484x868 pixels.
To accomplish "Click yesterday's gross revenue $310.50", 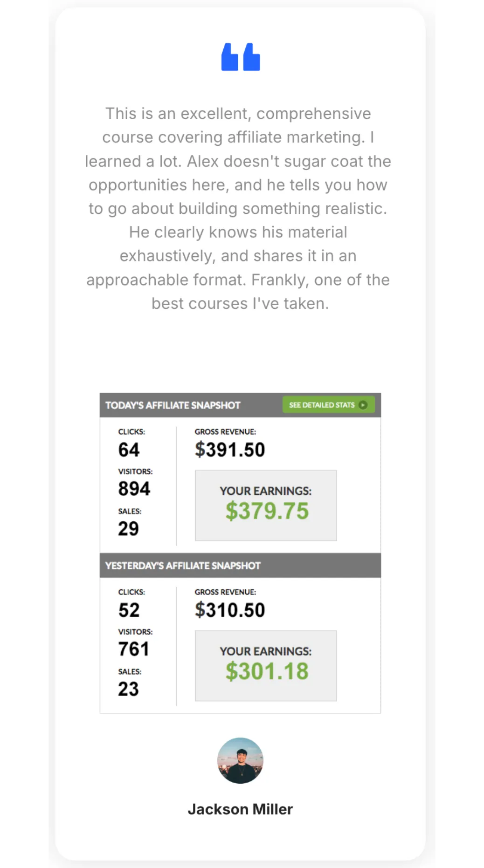I will [230, 610].
